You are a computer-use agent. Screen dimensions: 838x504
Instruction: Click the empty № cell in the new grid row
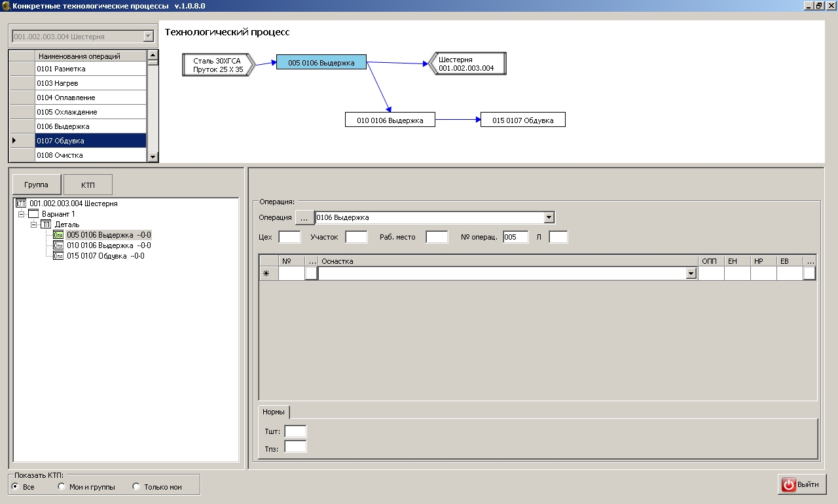pyautogui.click(x=291, y=274)
